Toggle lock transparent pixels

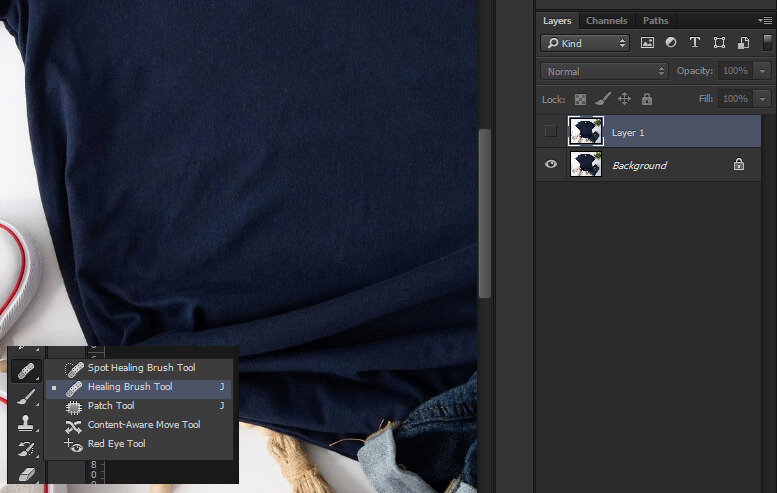click(581, 99)
